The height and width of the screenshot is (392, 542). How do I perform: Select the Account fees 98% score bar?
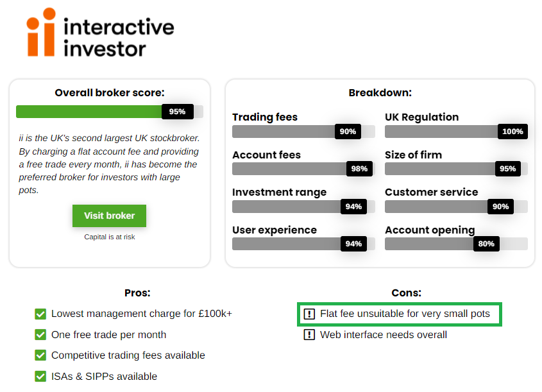(303, 169)
